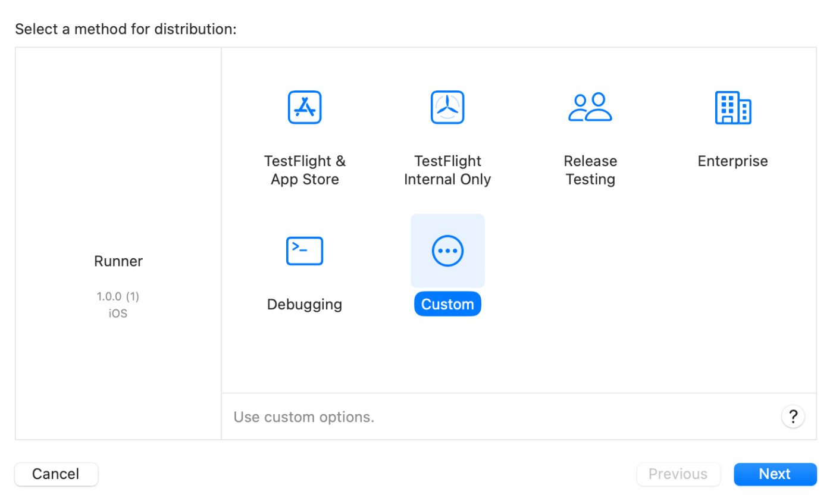
Task: Click the Next button
Action: coord(775,474)
